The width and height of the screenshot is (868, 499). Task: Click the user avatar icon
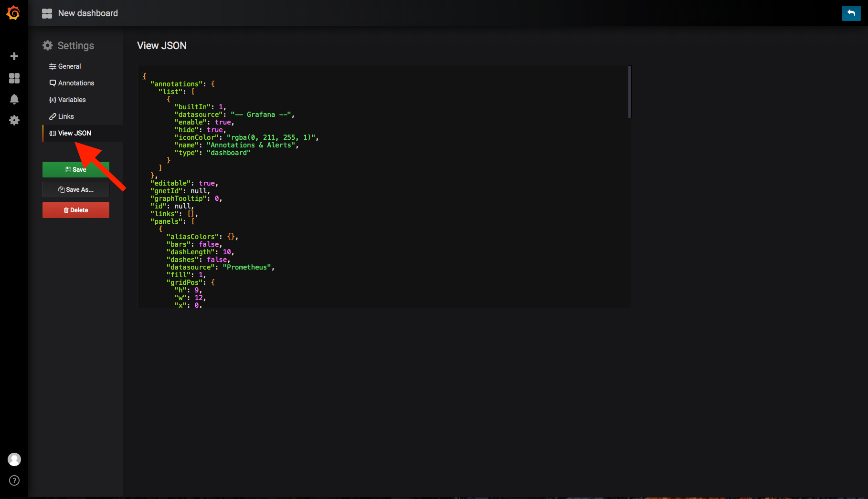pos(14,459)
